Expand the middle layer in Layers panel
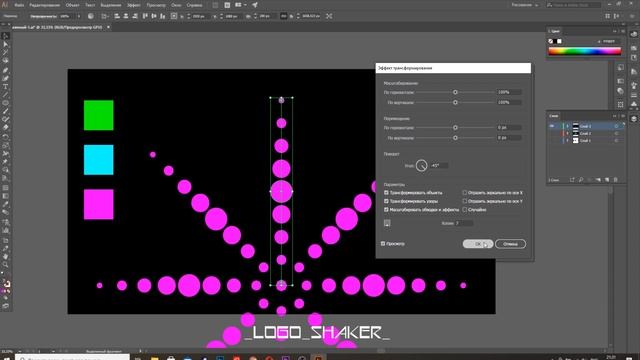The width and height of the screenshot is (640, 360). [x=567, y=133]
